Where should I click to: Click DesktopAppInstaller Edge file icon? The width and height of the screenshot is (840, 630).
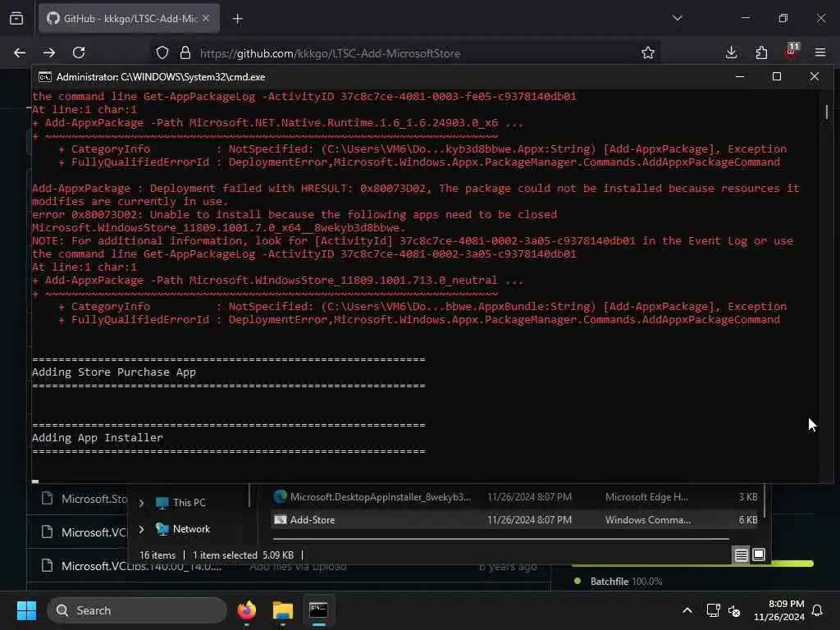(281, 496)
